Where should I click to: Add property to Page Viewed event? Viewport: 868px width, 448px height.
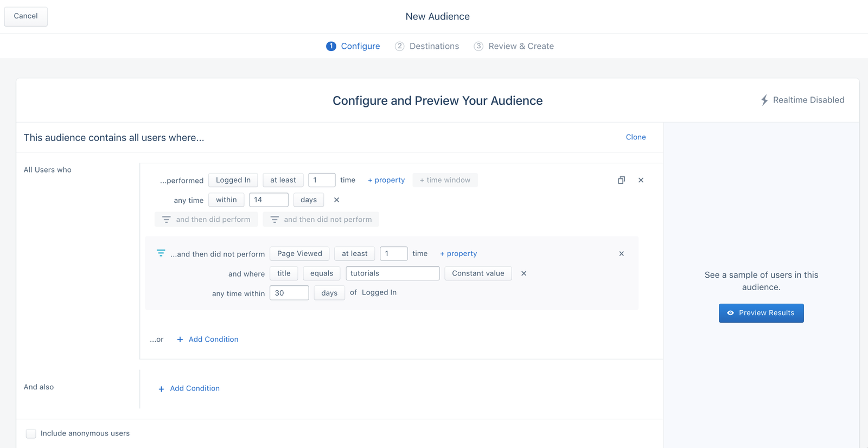458,254
